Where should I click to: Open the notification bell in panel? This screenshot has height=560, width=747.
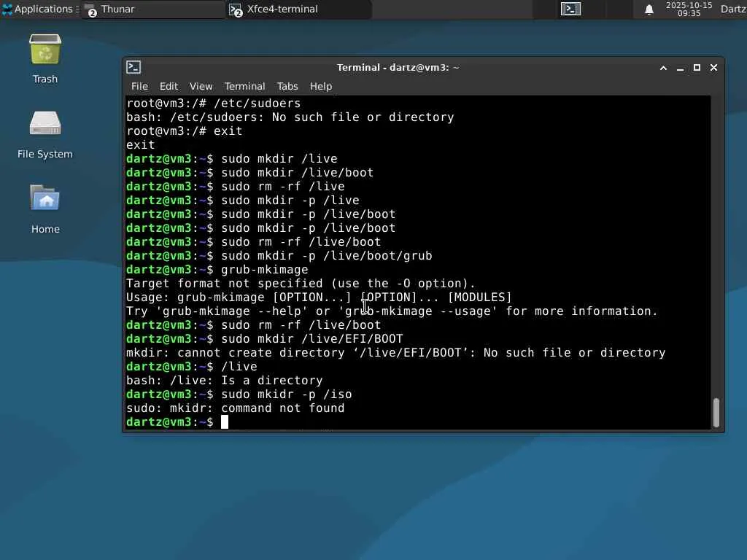coord(649,9)
